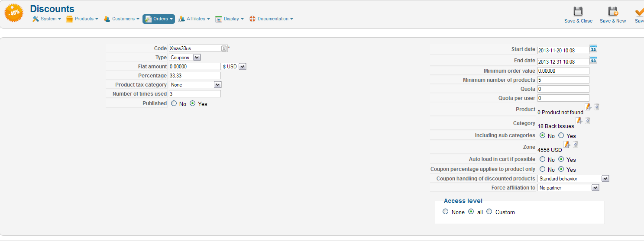Open the Display menu

(x=230, y=19)
